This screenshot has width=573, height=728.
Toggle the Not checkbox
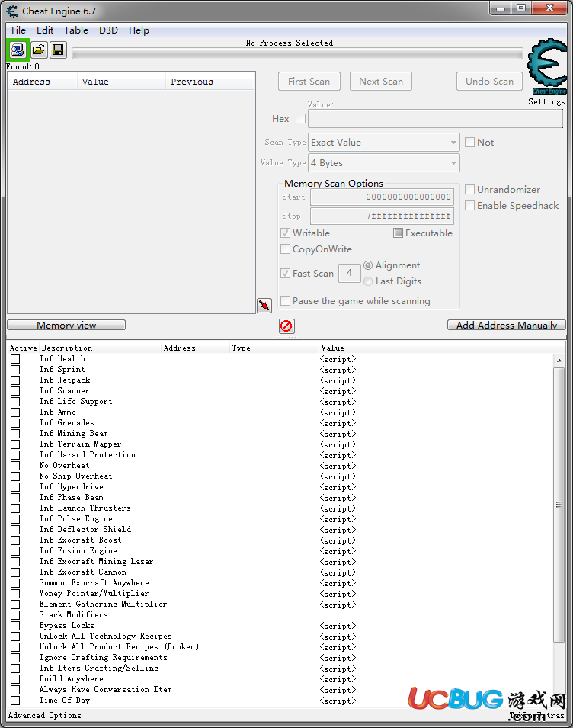tap(469, 142)
